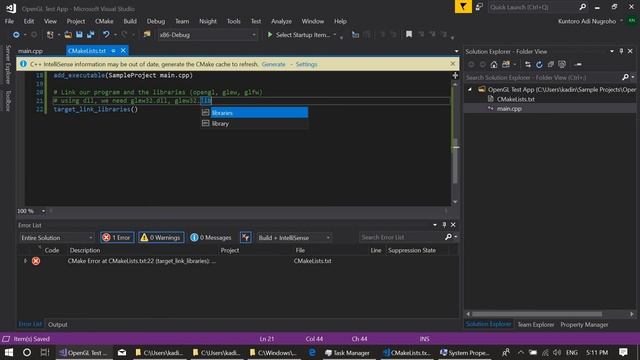This screenshot has width=640, height=360.
Task: Switch to the Output tab
Action: 58,324
